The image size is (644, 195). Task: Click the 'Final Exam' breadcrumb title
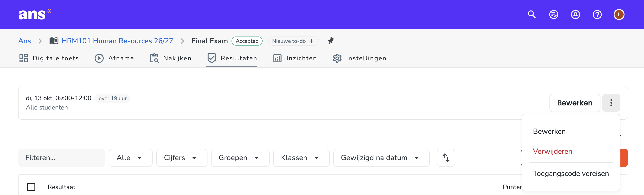pos(210,41)
